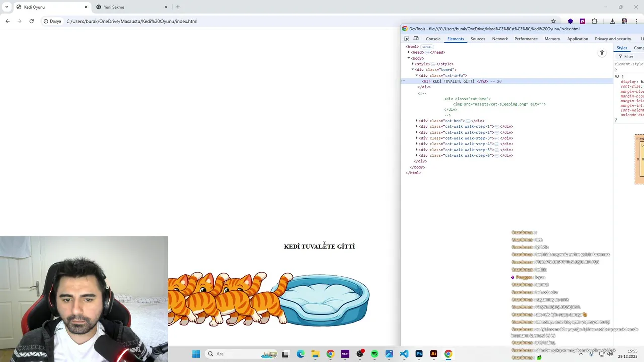644x362 pixels.
Task: Open the Photos app from the taskbar
Action: [x=389, y=354]
